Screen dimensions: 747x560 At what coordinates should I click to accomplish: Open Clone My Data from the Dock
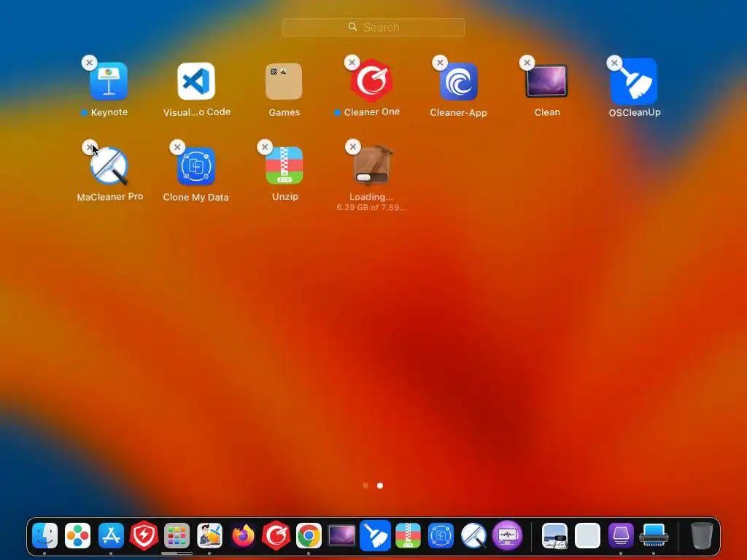441,536
